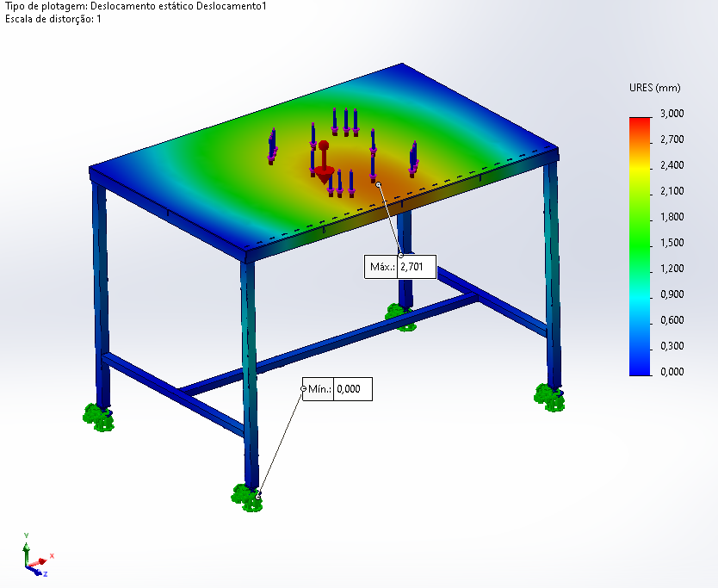This screenshot has height=588, width=718.
Task: Click the URES (mm) legend title
Action: (x=654, y=88)
